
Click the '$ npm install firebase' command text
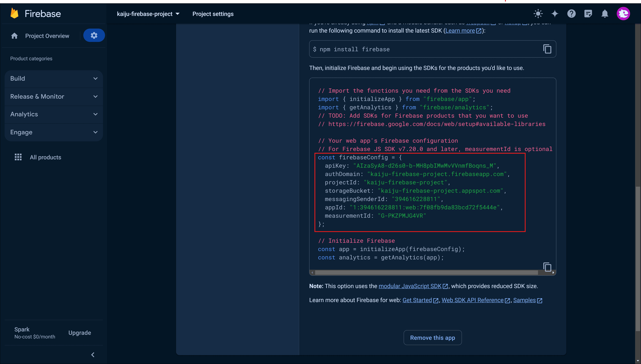[x=351, y=49]
